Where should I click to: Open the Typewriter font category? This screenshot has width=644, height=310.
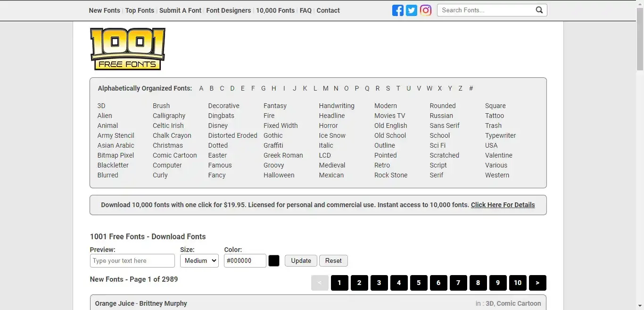(500, 135)
